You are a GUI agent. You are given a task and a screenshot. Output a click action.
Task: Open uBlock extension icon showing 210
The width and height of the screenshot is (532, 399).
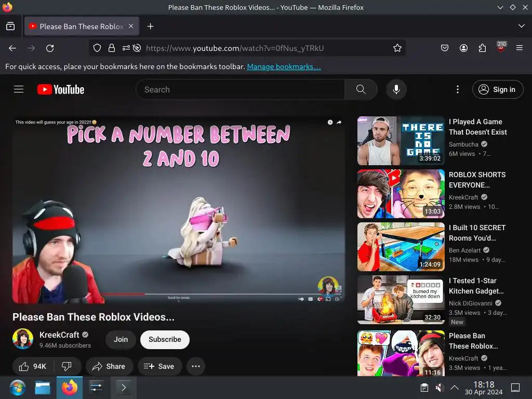tap(501, 47)
